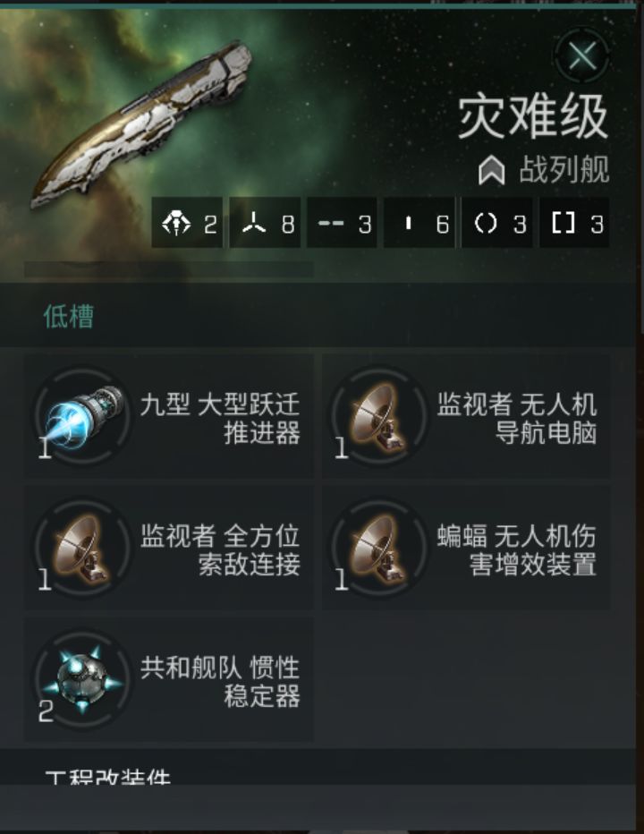Click the 蝙蝠 无人机伤害增效装置 dish icon
Viewport: 644px width, 834px height.
click(379, 548)
